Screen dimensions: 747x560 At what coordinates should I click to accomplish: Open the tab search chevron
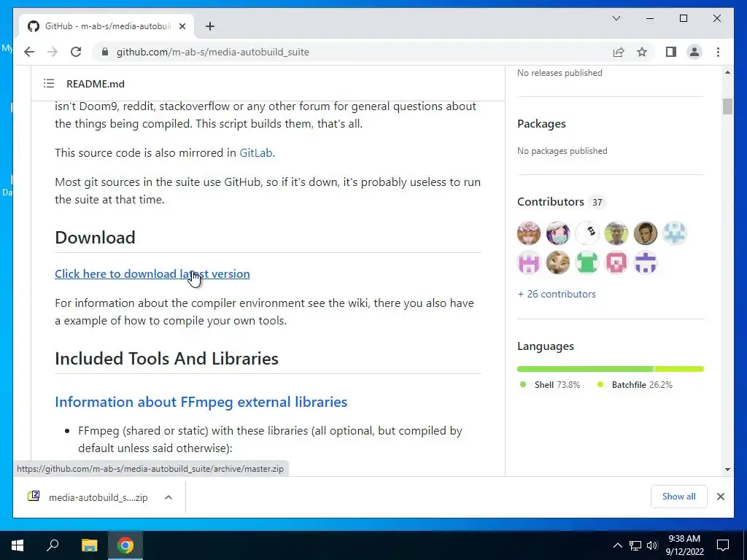[x=616, y=18]
